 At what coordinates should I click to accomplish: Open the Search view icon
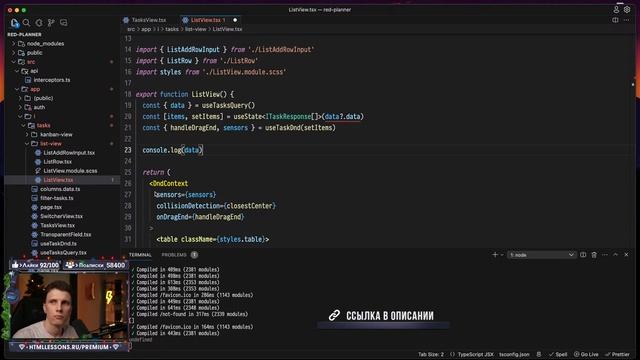27,23
